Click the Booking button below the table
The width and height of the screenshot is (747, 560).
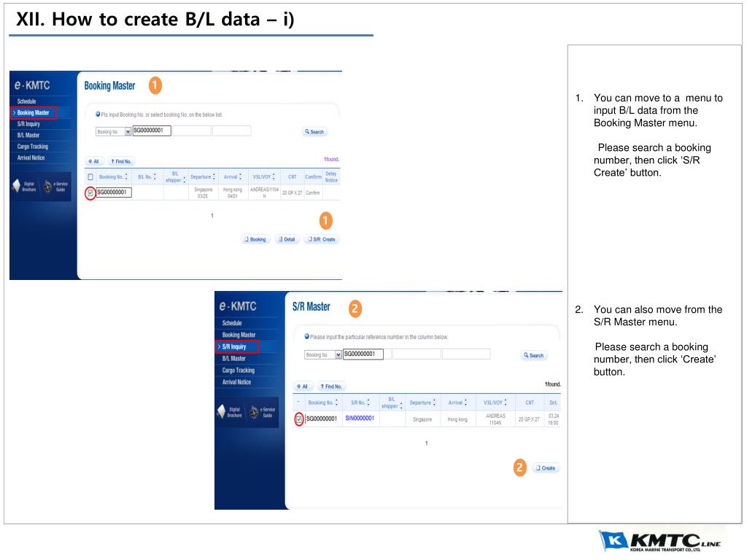(255, 239)
